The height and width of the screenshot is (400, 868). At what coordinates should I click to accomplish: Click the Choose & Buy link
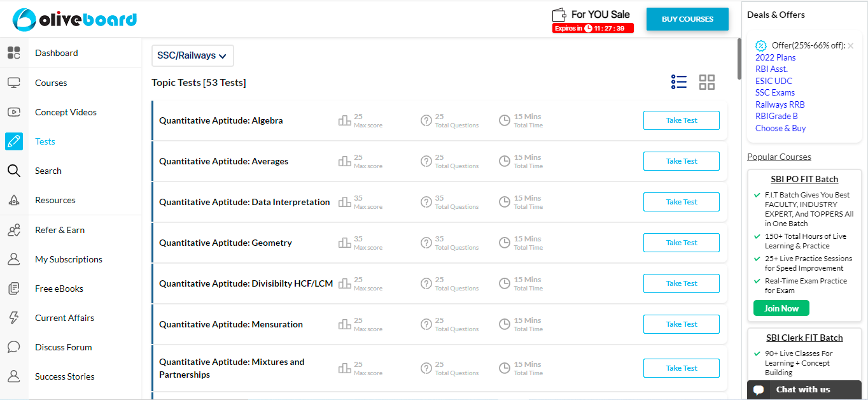[x=781, y=128]
